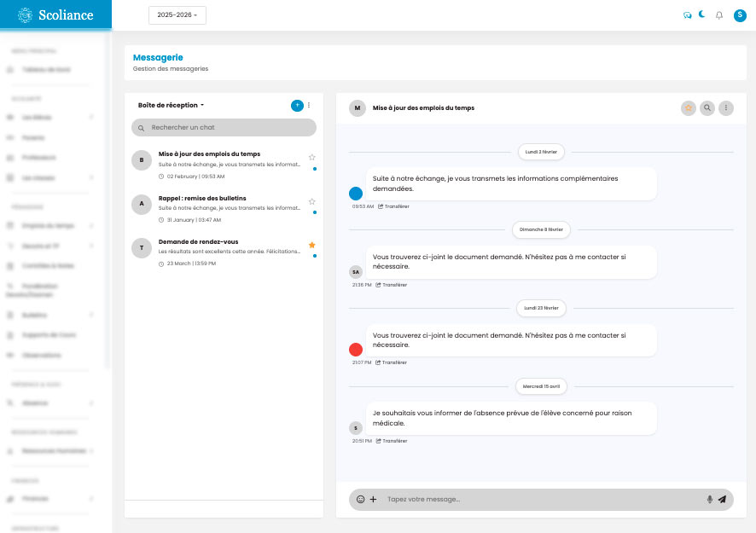Click the red sender avatar
The width and height of the screenshot is (756, 533).
coord(356,350)
